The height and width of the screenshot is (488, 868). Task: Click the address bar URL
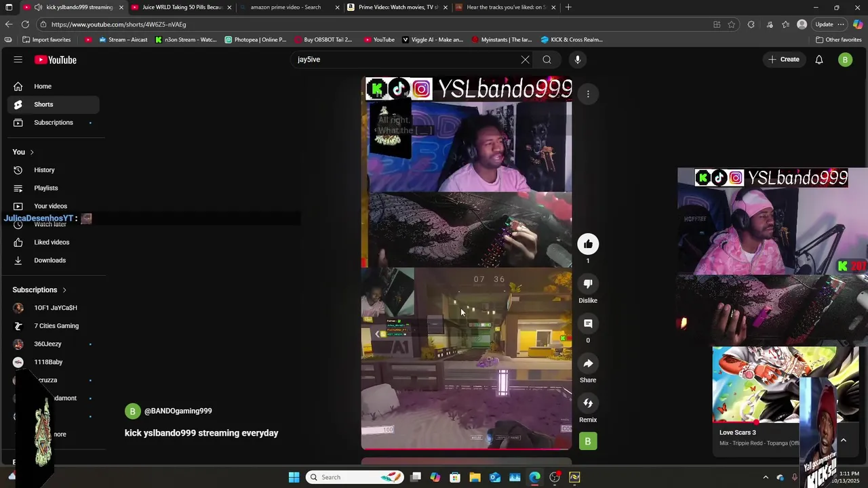point(119,24)
